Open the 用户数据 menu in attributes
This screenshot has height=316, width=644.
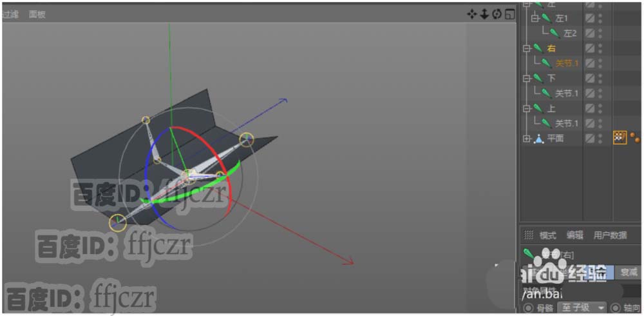tap(611, 235)
